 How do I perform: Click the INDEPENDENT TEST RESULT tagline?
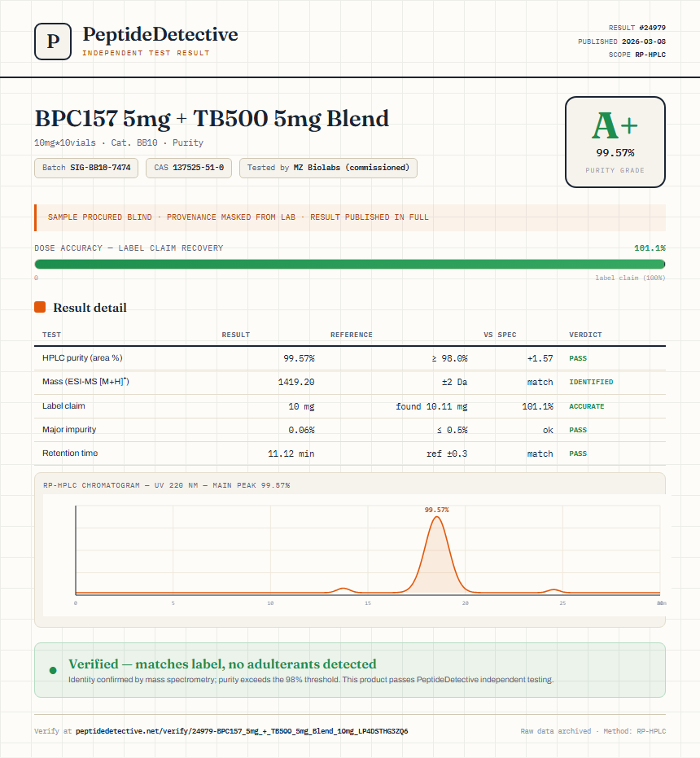146,53
